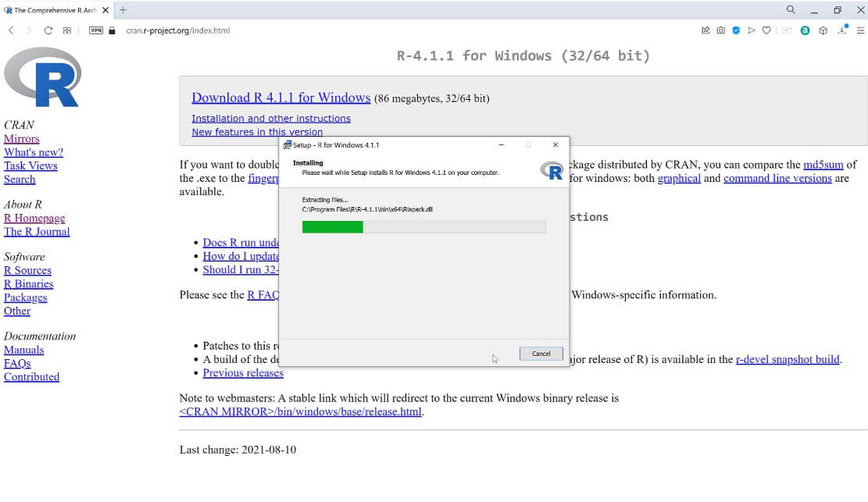Open the graphical version link

(679, 178)
